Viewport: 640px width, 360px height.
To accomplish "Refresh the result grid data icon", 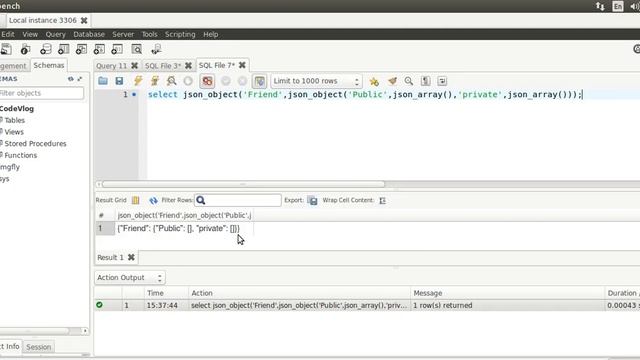I will 153,200.
